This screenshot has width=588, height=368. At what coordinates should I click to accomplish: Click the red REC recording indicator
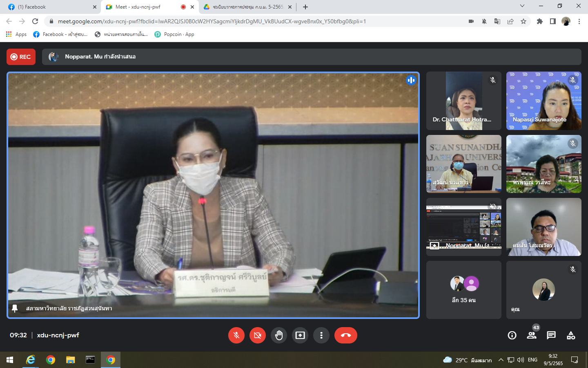click(21, 57)
